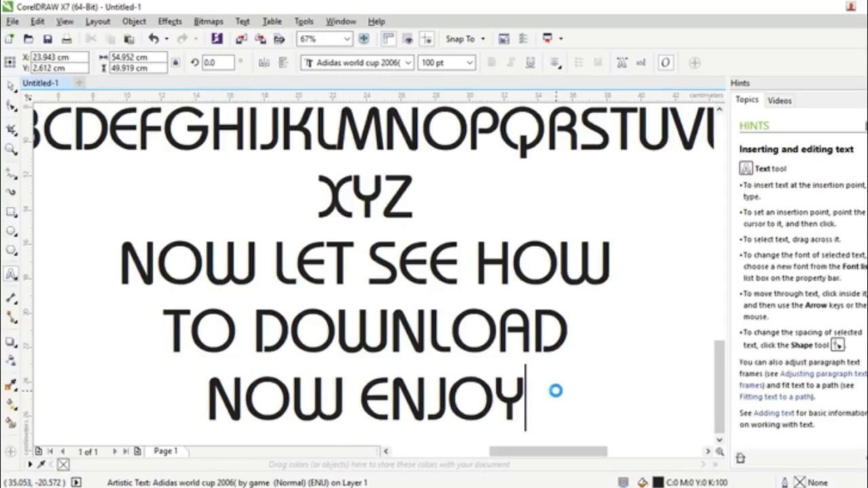Open the File menu
Viewport: 868px width, 488px height.
pos(12,22)
